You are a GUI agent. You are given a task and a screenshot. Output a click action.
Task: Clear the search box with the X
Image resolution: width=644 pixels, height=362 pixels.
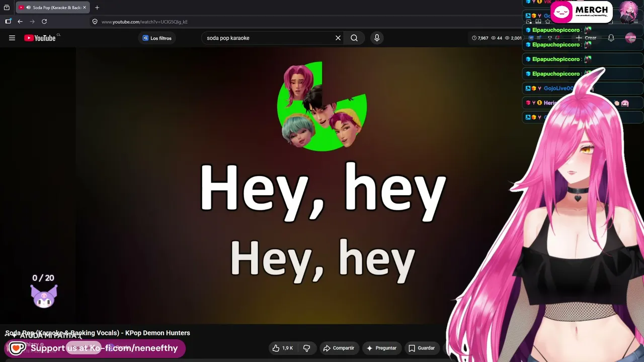tap(338, 38)
